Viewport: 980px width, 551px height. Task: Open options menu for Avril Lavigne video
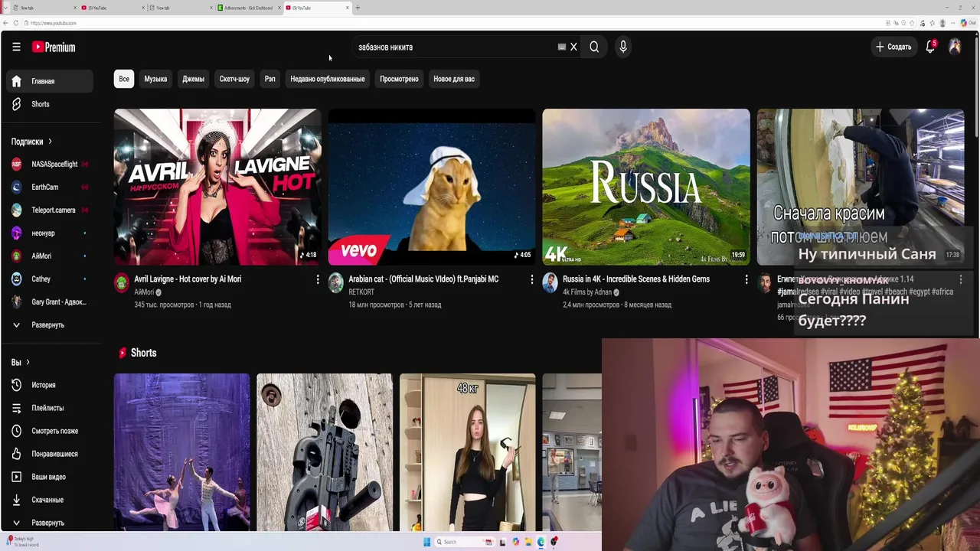pyautogui.click(x=318, y=280)
